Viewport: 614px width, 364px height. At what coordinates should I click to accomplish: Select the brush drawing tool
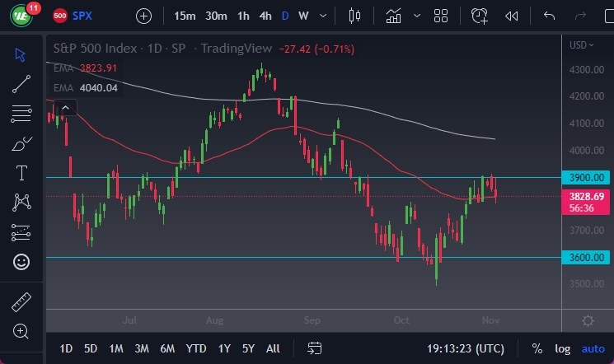(x=21, y=143)
